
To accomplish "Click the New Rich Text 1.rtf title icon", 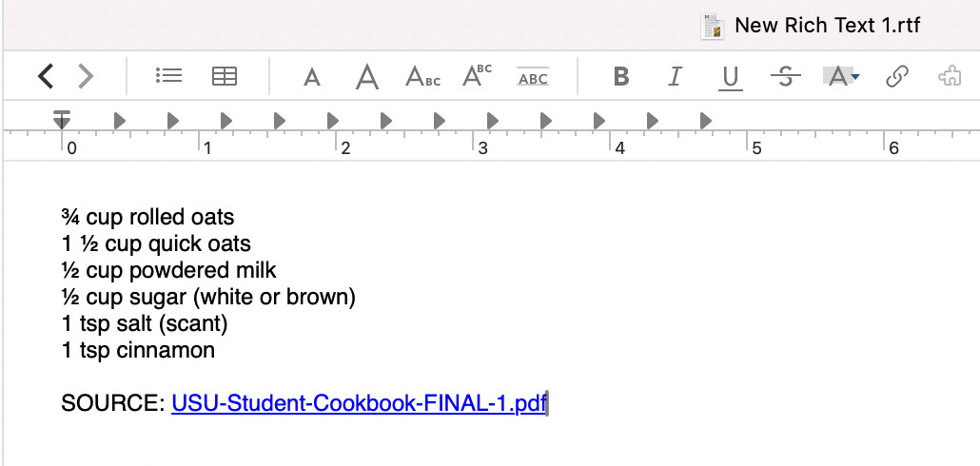I will [713, 27].
